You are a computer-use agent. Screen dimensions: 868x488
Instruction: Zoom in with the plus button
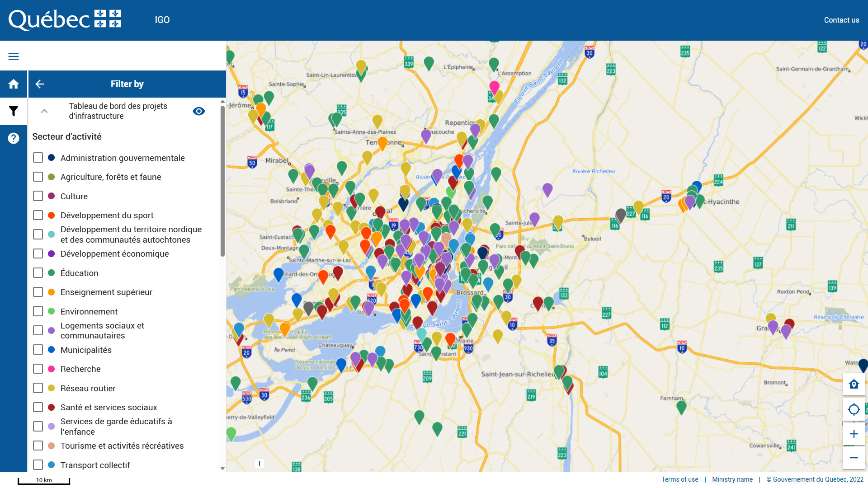pos(854,434)
